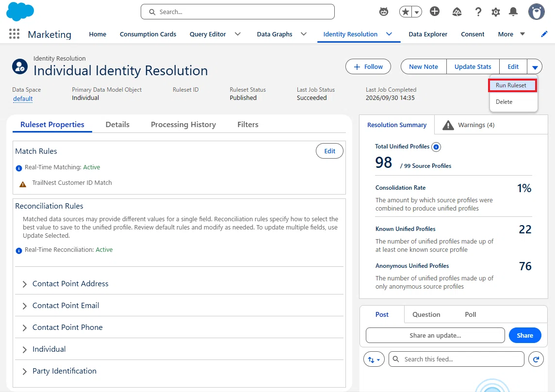
Task: Click the global Search field
Action: [238, 12]
